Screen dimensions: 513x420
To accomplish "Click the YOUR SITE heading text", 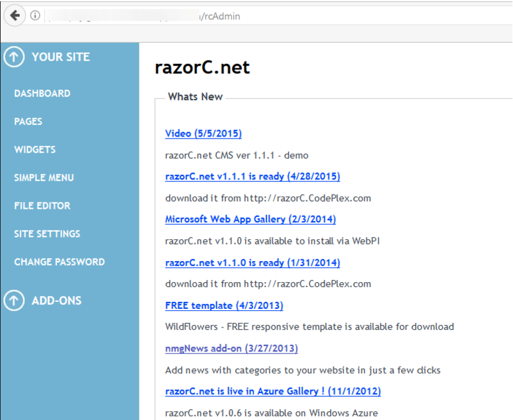I will click(x=61, y=57).
